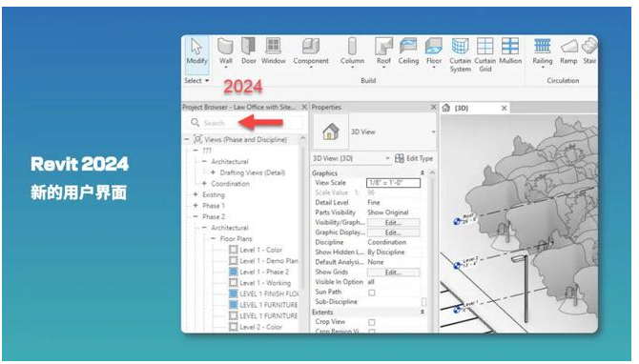Toggle the Crop View checkbox
The height and width of the screenshot is (364, 639).
tap(372, 322)
